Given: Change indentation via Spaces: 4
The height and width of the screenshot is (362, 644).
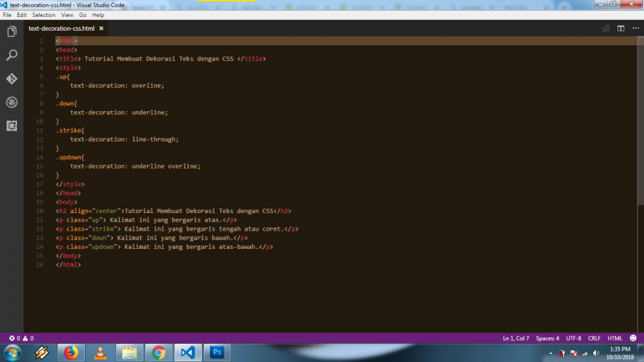Looking at the screenshot, I should click(547, 338).
